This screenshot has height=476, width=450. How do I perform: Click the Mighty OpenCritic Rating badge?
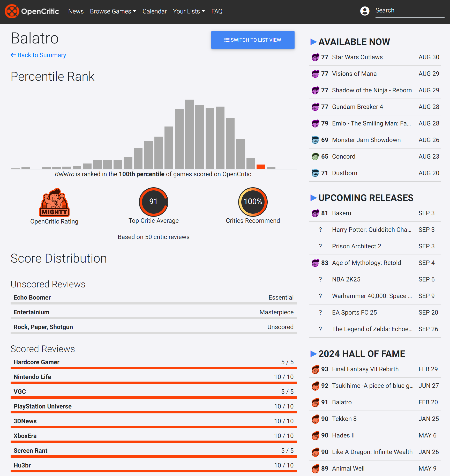[x=54, y=202]
